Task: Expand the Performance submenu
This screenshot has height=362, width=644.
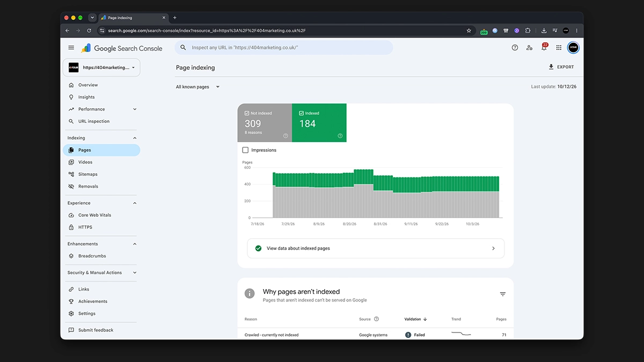Action: point(135,109)
